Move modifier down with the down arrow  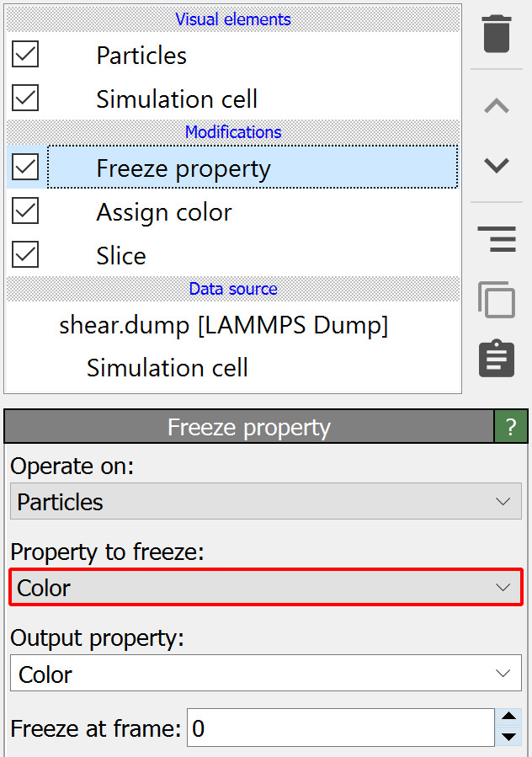point(497,165)
